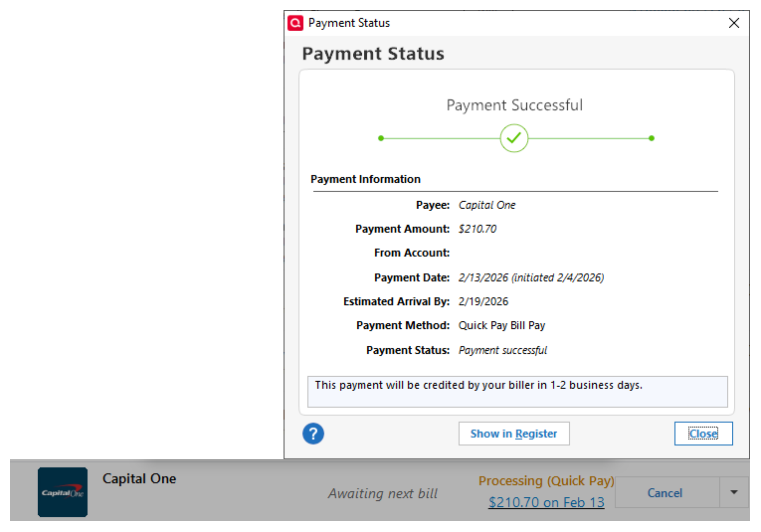Click the Payment Information section header
Screen dimensions: 761x532
click(x=365, y=179)
